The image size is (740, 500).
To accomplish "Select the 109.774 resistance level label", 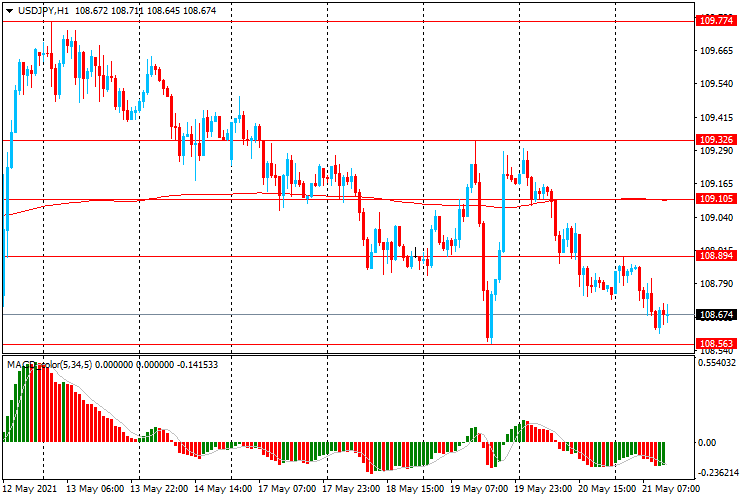I will click(x=716, y=21).
